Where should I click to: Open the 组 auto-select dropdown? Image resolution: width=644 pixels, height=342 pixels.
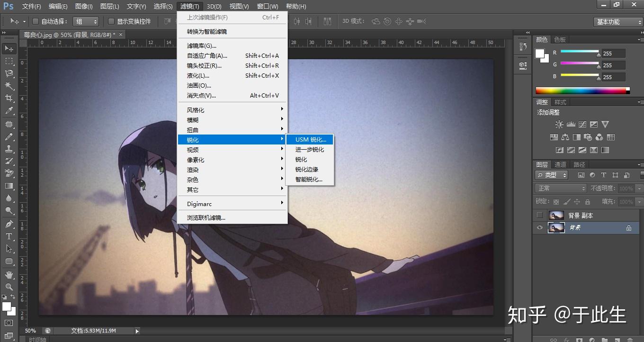tap(86, 21)
